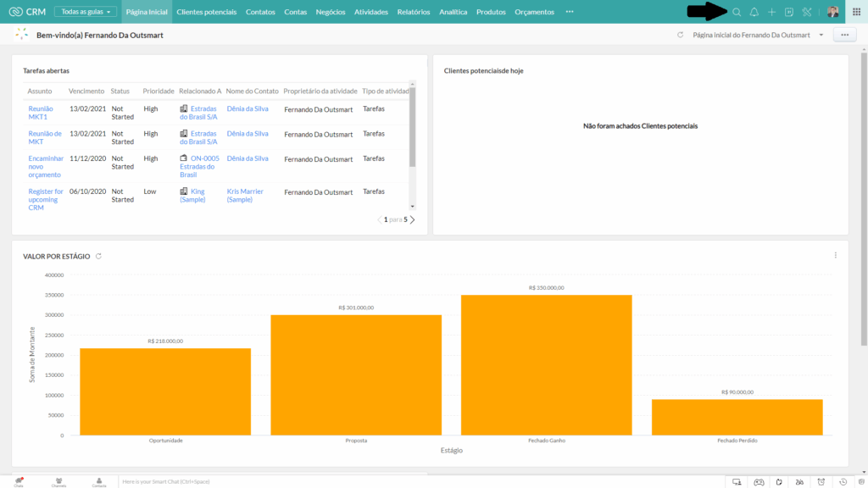Open Chats in the bottom bar

[19, 482]
